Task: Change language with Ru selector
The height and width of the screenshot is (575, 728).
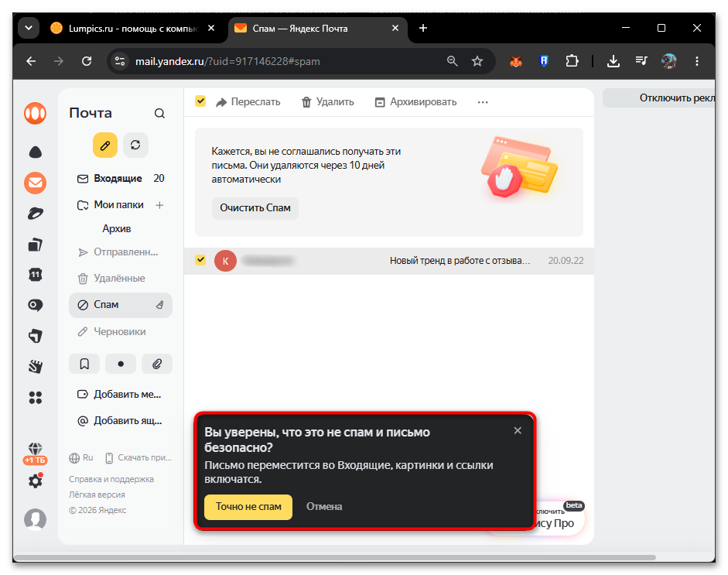Action: [81, 458]
